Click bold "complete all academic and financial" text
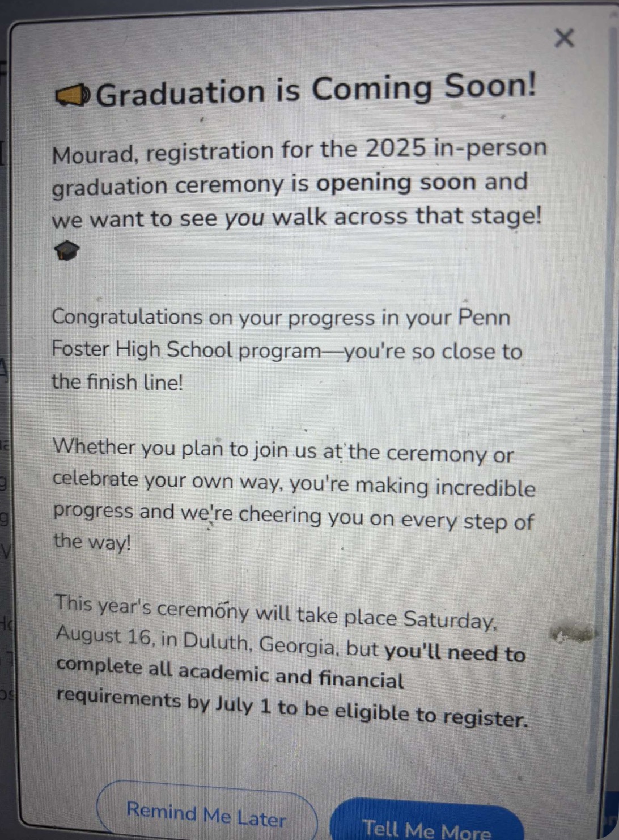The height and width of the screenshot is (840, 619). pyautogui.click(x=230, y=673)
